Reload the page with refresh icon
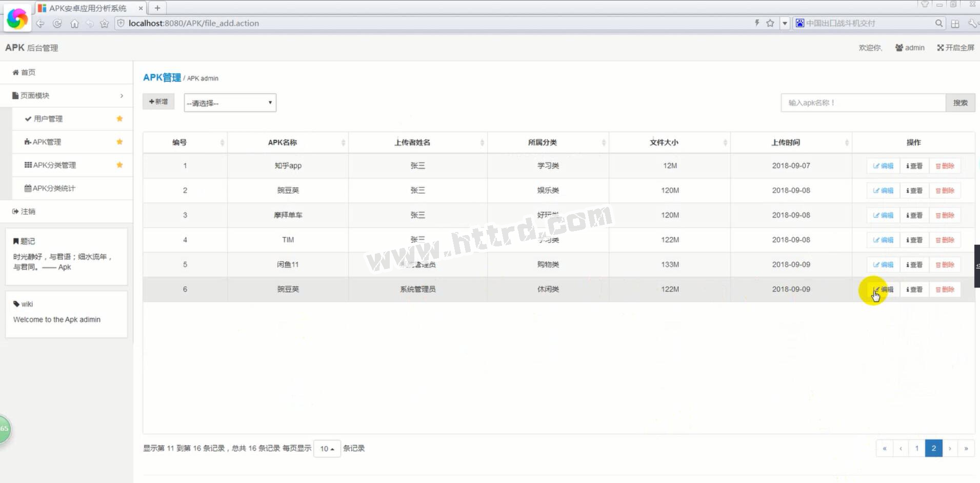The width and height of the screenshot is (980, 483). [x=57, y=24]
